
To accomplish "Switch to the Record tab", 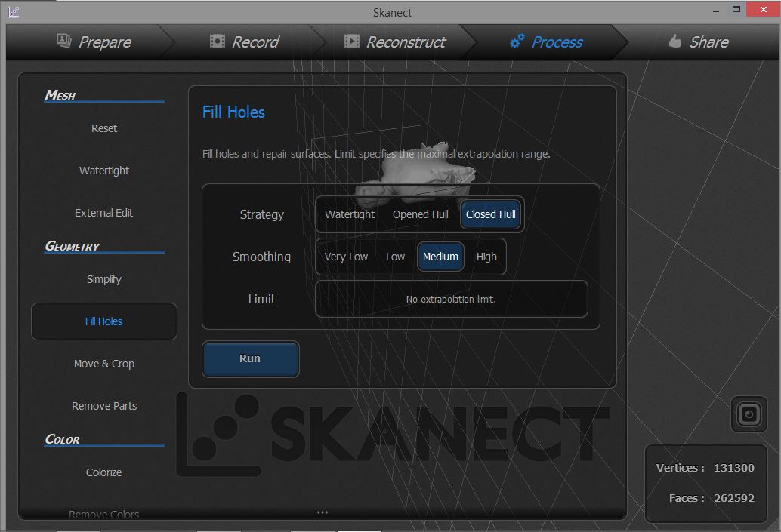I will (244, 42).
